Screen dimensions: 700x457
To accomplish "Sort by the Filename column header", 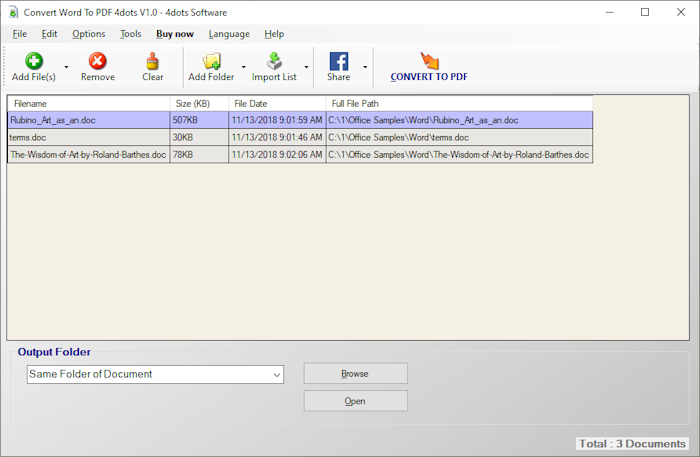I will pos(89,104).
